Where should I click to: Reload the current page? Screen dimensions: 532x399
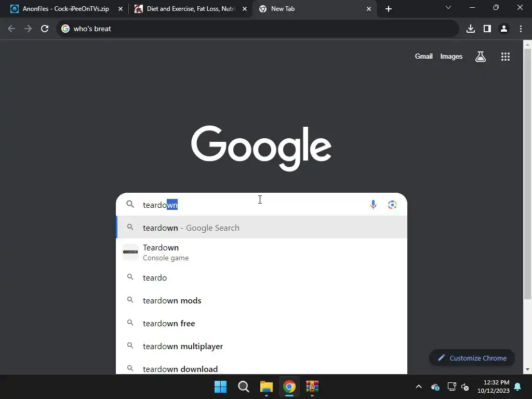[45, 29]
